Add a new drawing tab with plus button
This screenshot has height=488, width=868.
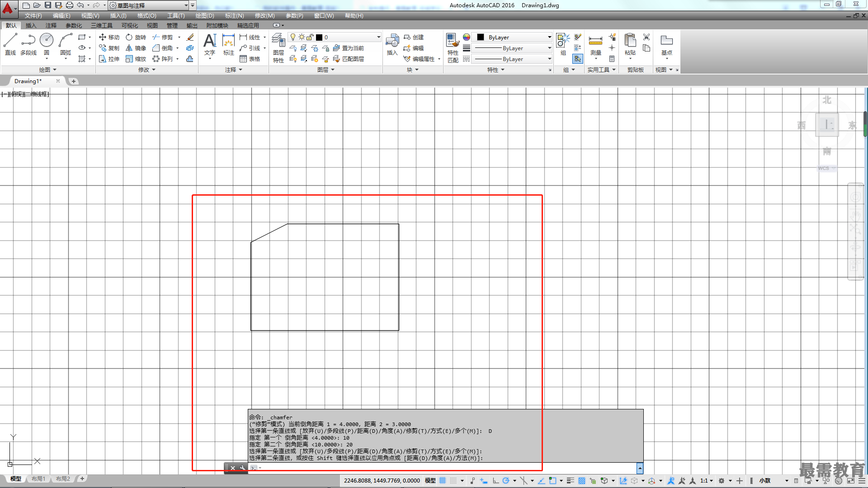[x=73, y=81]
